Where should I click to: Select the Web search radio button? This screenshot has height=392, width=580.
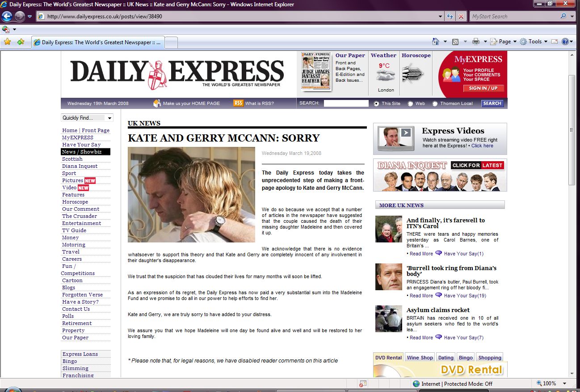coord(410,104)
